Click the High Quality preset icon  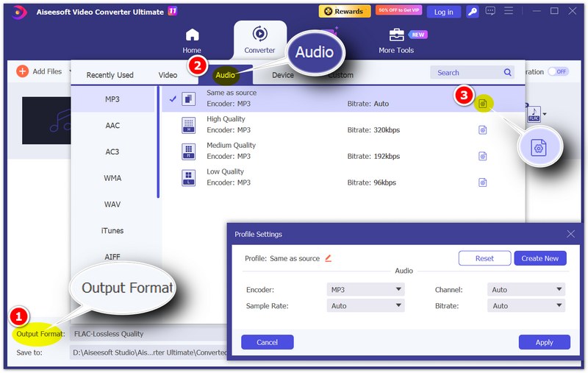[188, 125]
